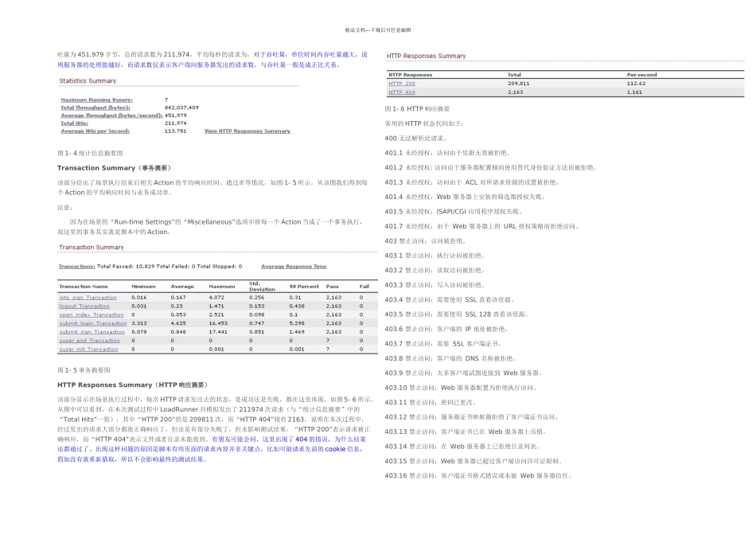Viewport: 756px width, 535px height.
Task: Open the 'Total Throughput (bytes)' link
Action: pyautogui.click(x=95, y=107)
